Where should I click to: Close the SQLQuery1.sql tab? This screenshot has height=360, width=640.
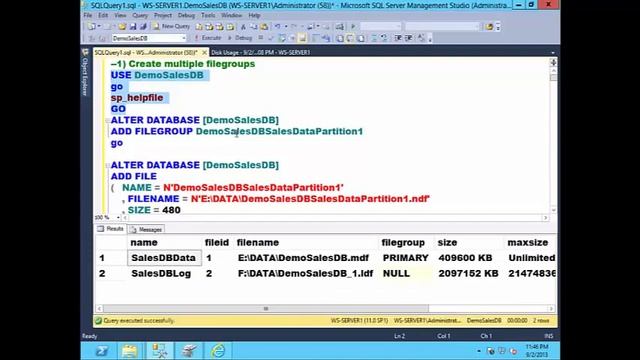(x=204, y=53)
